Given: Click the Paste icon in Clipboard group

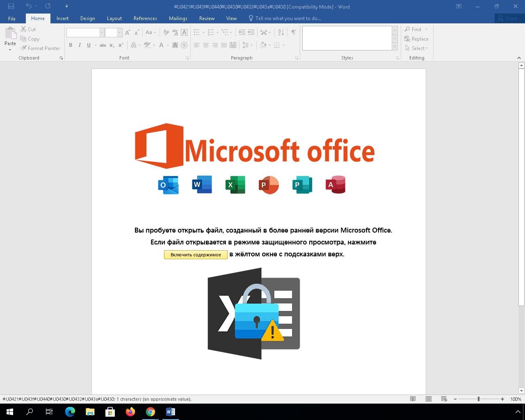Looking at the screenshot, I should (10, 34).
